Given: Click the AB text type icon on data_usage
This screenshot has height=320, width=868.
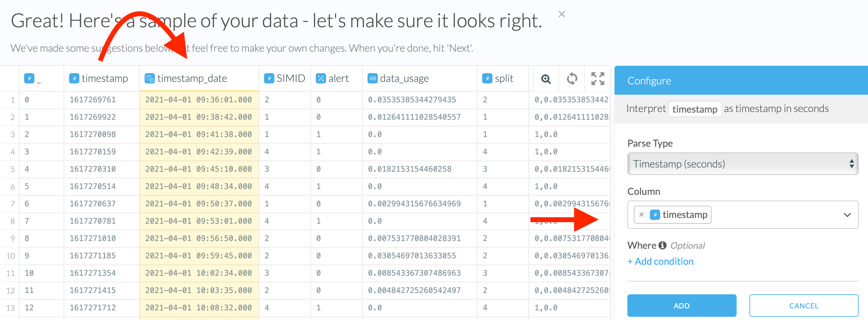Looking at the screenshot, I should click(x=372, y=78).
